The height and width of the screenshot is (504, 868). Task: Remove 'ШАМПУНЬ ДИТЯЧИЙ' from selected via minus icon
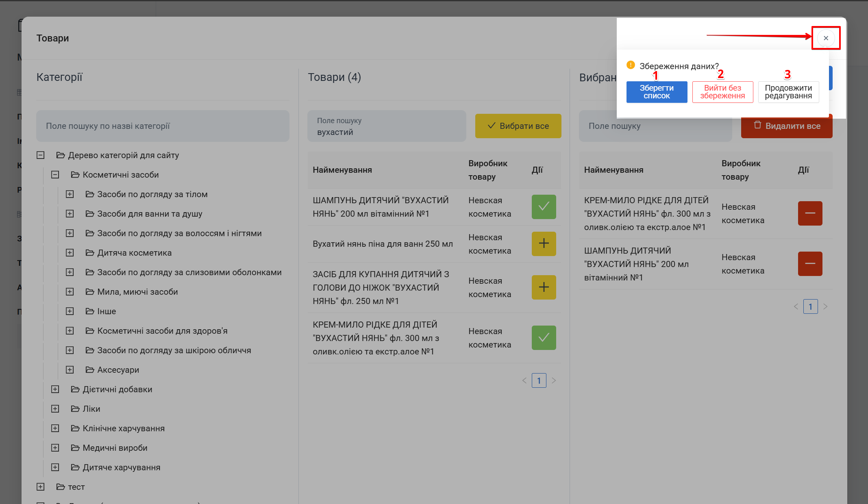tap(810, 264)
